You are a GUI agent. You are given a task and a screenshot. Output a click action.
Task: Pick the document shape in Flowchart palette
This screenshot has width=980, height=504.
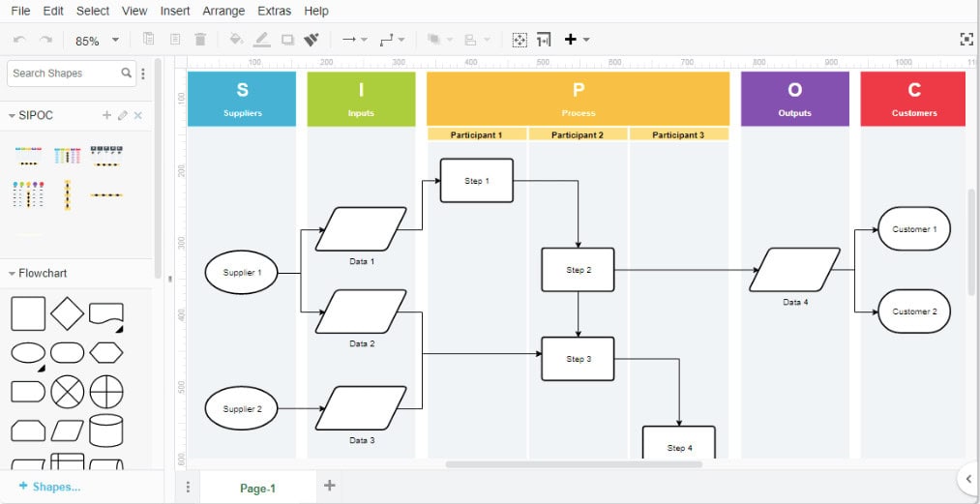click(105, 313)
